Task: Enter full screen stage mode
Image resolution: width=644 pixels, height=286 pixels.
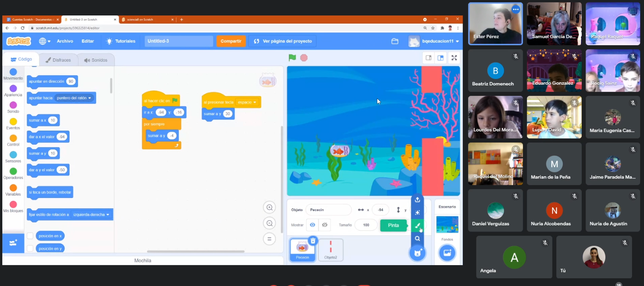Action: coord(454,58)
